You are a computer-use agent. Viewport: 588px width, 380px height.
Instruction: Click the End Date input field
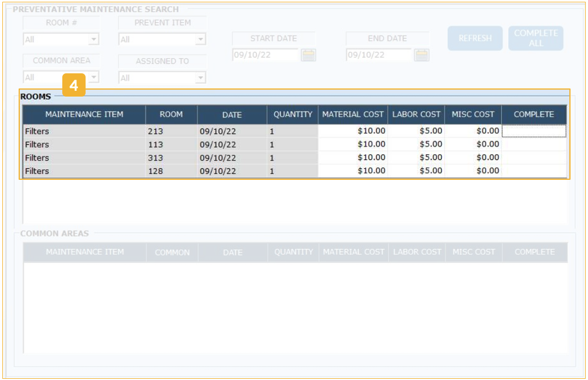[378, 55]
